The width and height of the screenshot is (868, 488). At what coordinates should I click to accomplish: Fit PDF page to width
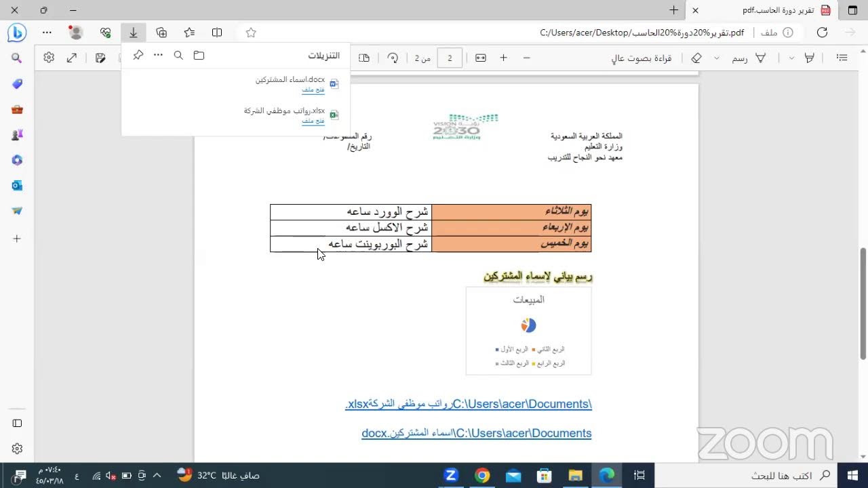pyautogui.click(x=481, y=58)
